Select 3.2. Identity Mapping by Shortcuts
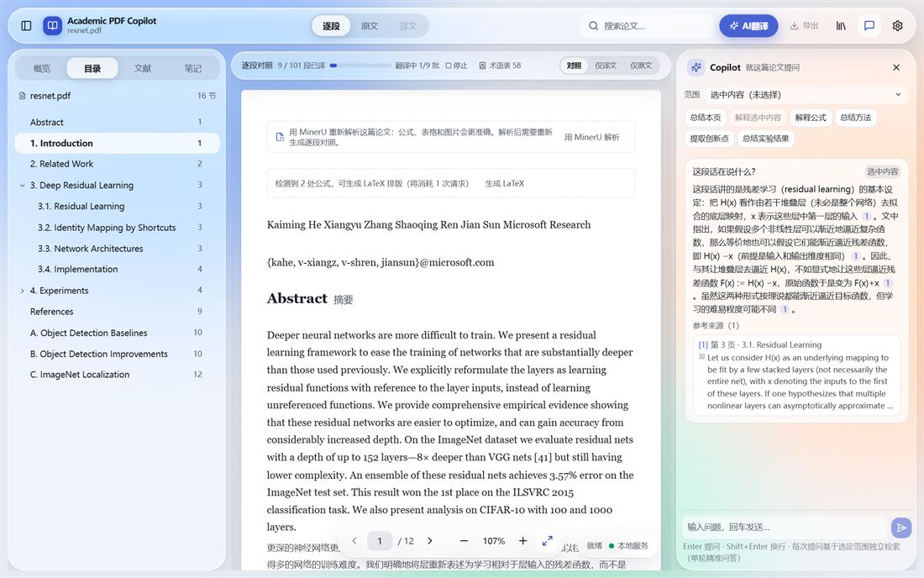 pyautogui.click(x=118, y=228)
